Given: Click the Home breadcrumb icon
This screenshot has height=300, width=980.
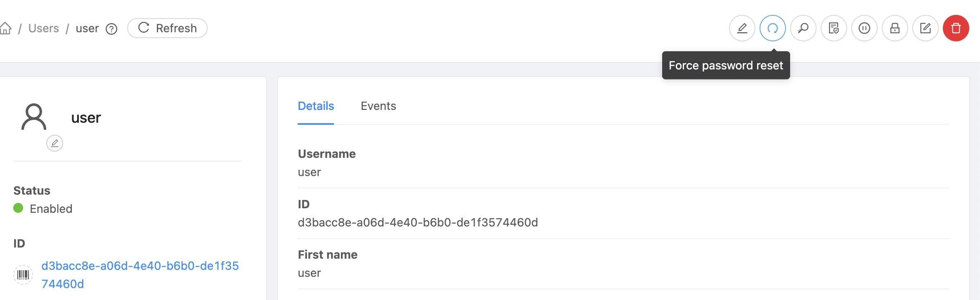Looking at the screenshot, I should (7, 28).
